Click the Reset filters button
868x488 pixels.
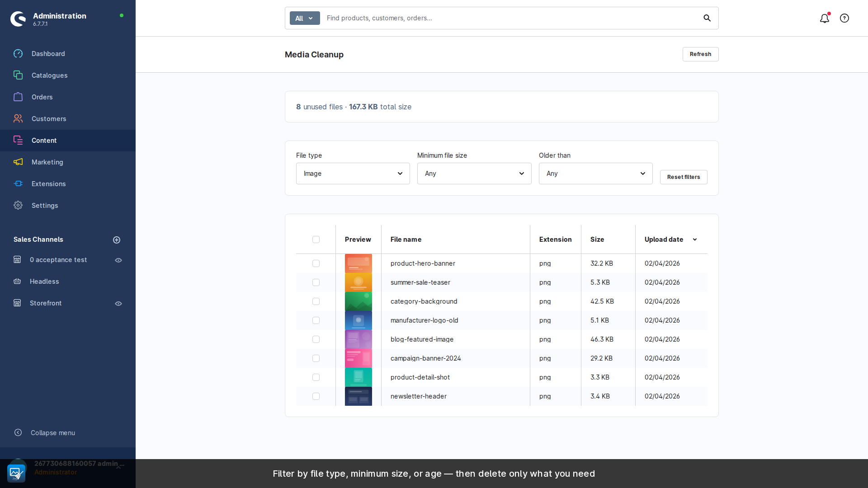(x=683, y=177)
